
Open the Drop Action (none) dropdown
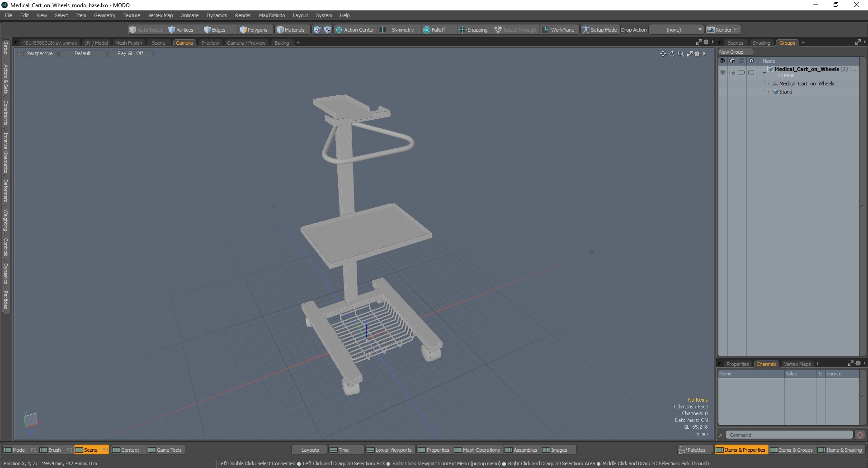coord(677,30)
